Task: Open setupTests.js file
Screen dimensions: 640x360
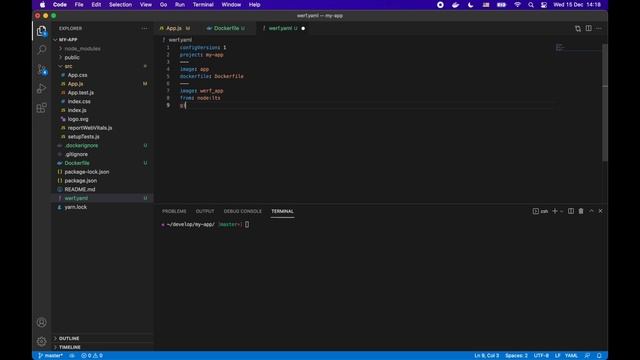Action: coord(83,137)
